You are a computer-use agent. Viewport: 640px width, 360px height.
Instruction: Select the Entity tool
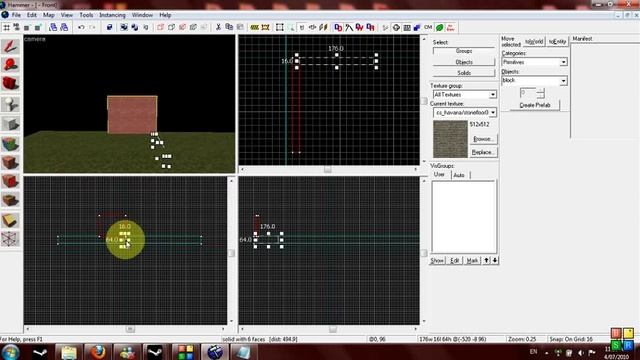[10, 104]
